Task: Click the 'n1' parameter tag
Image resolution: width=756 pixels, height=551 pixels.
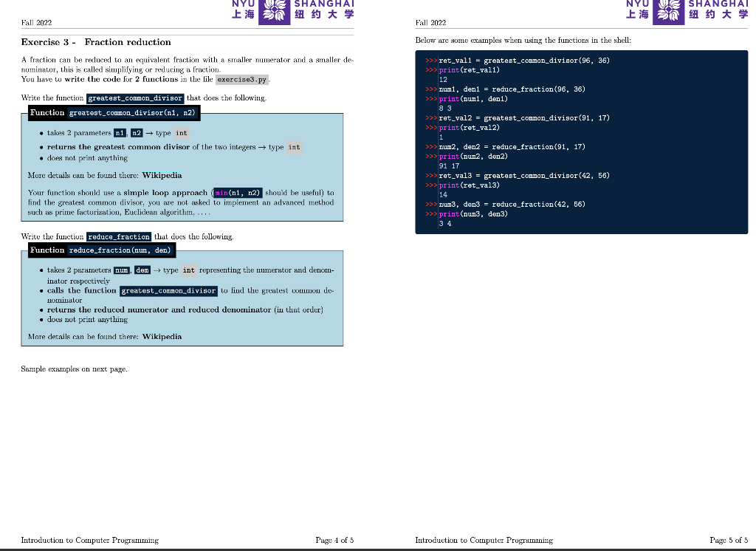Action: coord(120,133)
